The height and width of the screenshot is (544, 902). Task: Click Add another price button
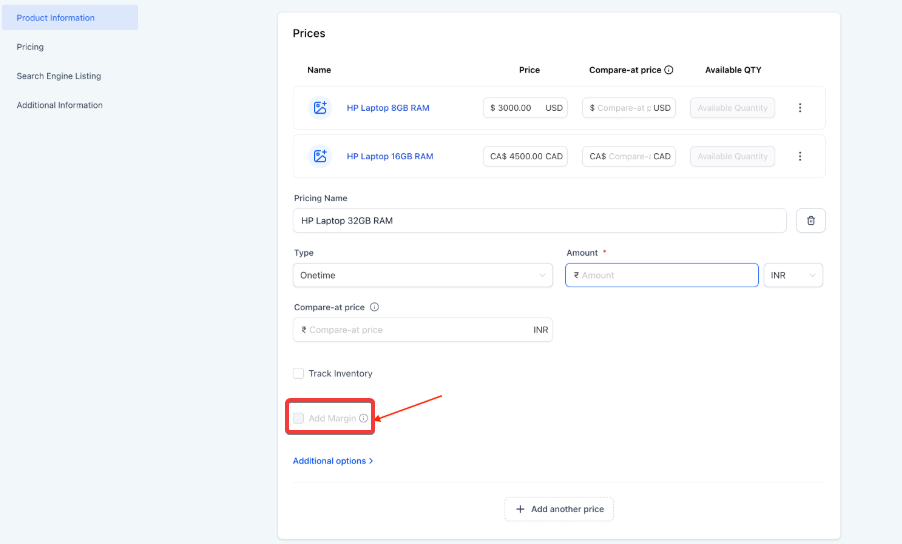tap(559, 509)
